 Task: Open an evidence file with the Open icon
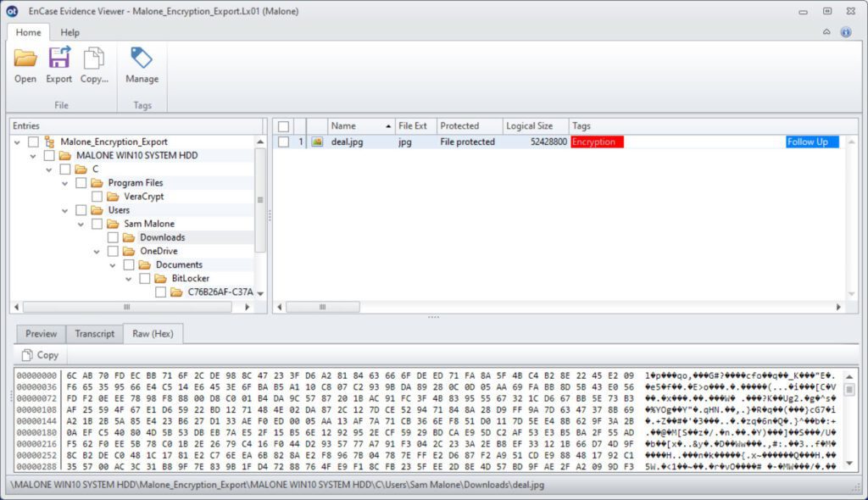25,58
